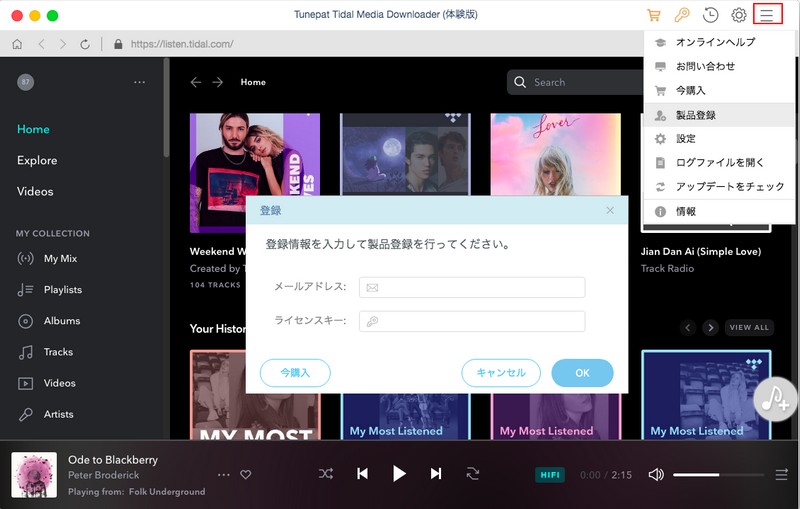Image resolution: width=800 pixels, height=509 pixels.
Task: Skip to previous track
Action: tap(362, 474)
